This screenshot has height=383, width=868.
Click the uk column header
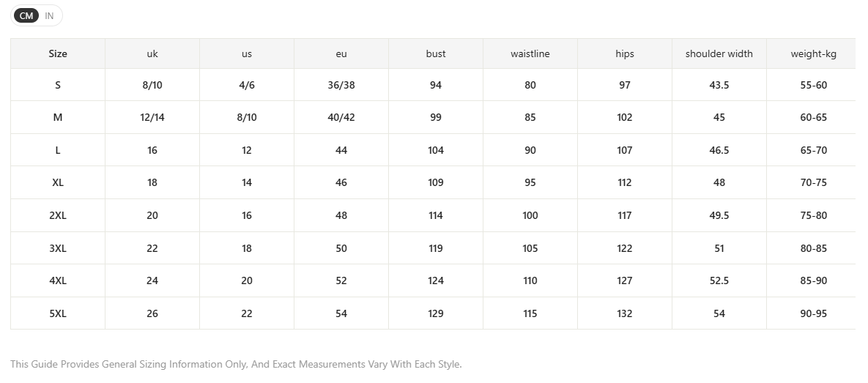(152, 53)
